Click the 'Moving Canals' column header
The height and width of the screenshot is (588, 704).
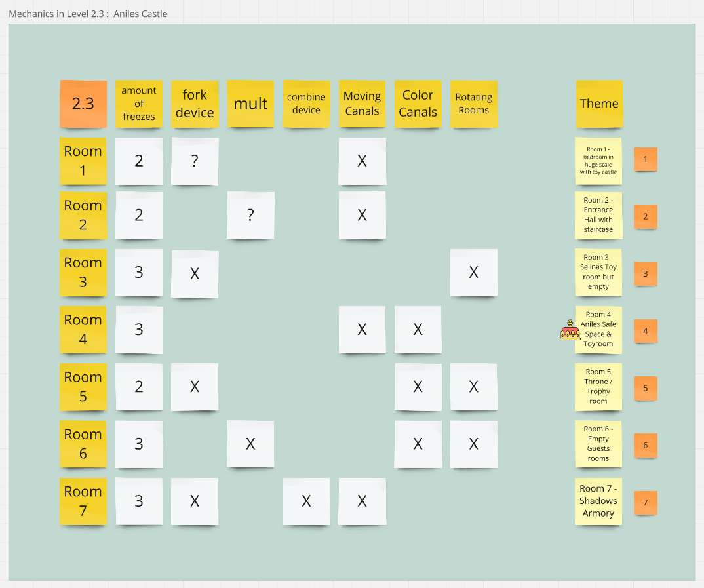click(362, 104)
